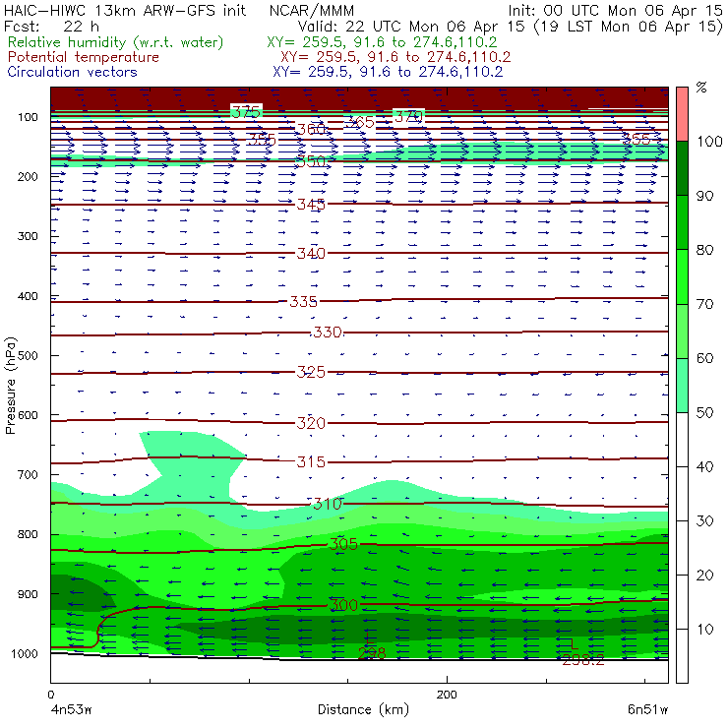This screenshot has height=728, width=728.
Task: Select the 80-90% green color bar segment
Action: coord(682,222)
